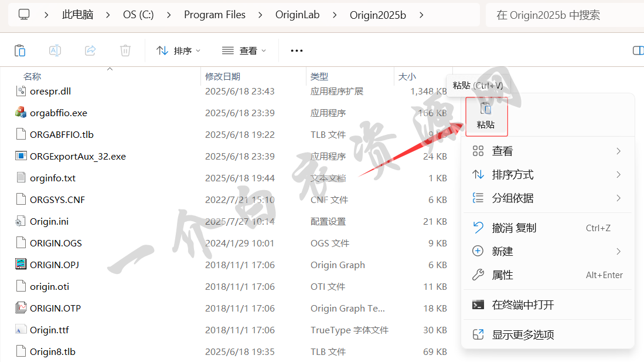Click the type TrueType 字体文件
The height and width of the screenshot is (362, 644).
coord(349,330)
